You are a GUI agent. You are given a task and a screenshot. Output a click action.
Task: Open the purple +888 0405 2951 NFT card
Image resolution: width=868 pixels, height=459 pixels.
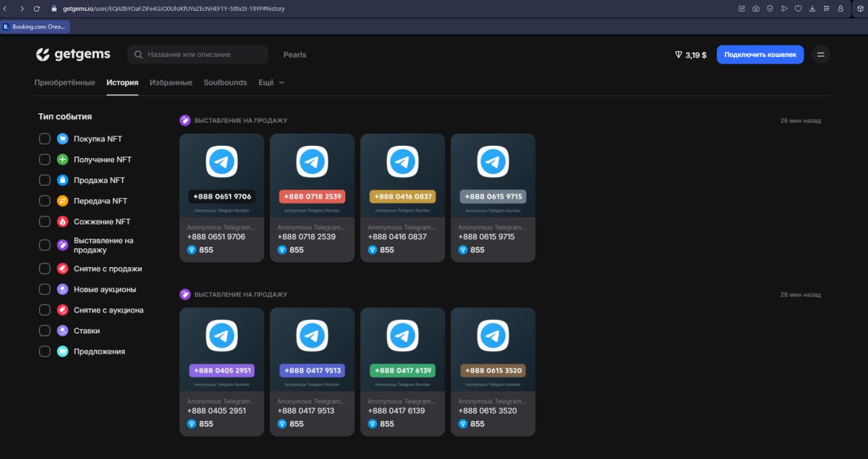[222, 372]
